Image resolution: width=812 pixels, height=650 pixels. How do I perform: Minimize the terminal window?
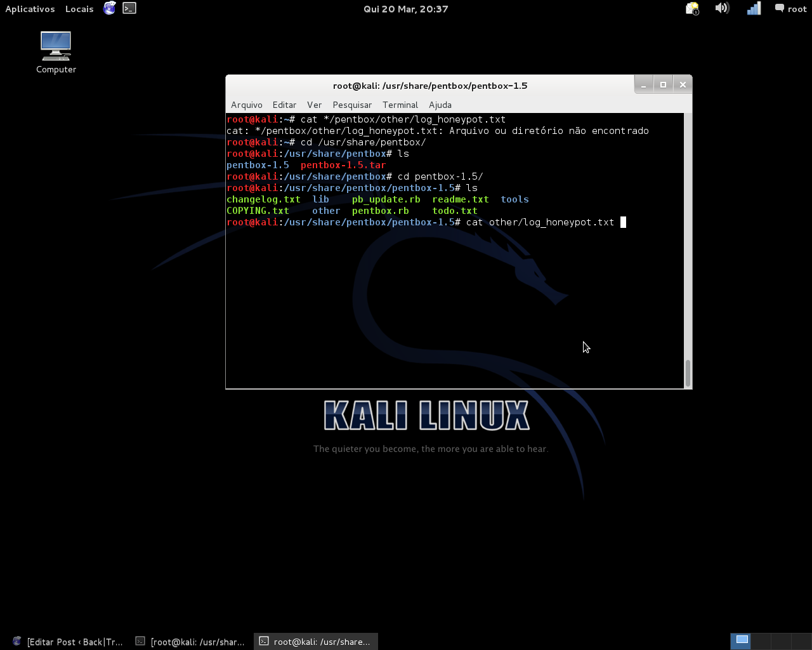(644, 84)
